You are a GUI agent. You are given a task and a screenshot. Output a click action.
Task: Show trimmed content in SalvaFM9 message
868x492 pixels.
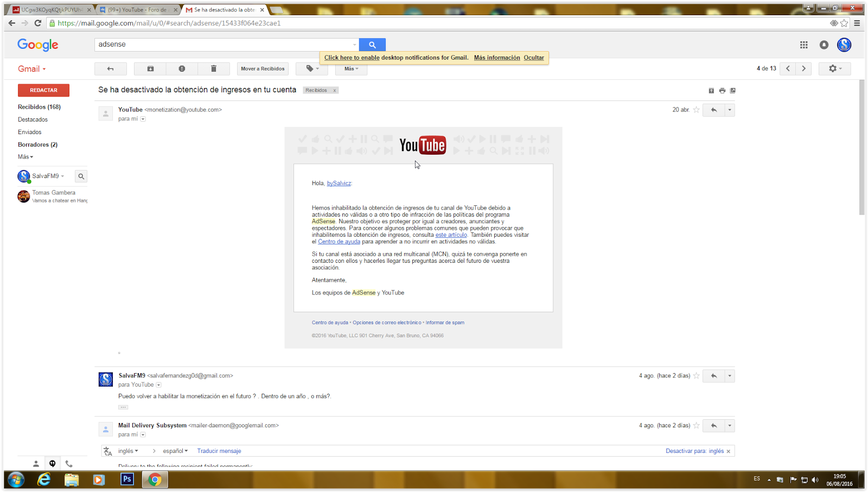[123, 407]
